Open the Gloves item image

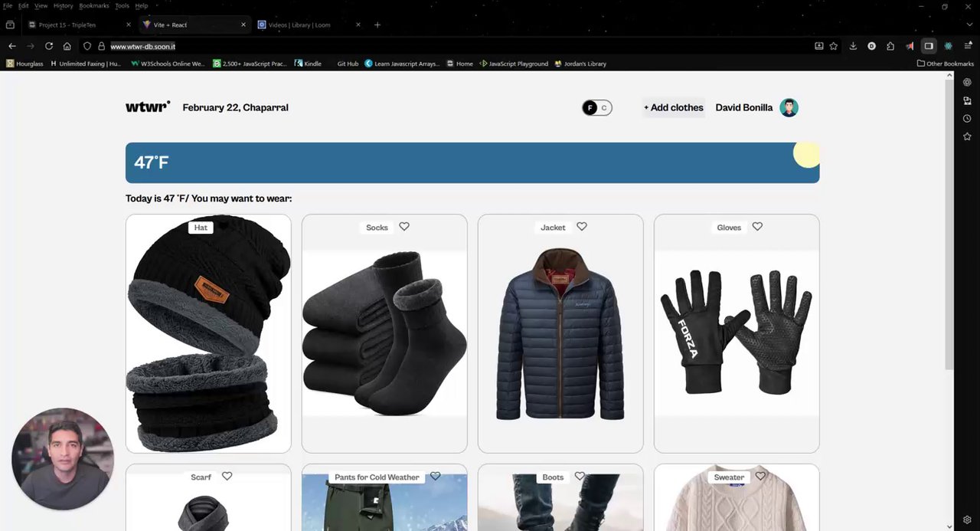point(737,333)
